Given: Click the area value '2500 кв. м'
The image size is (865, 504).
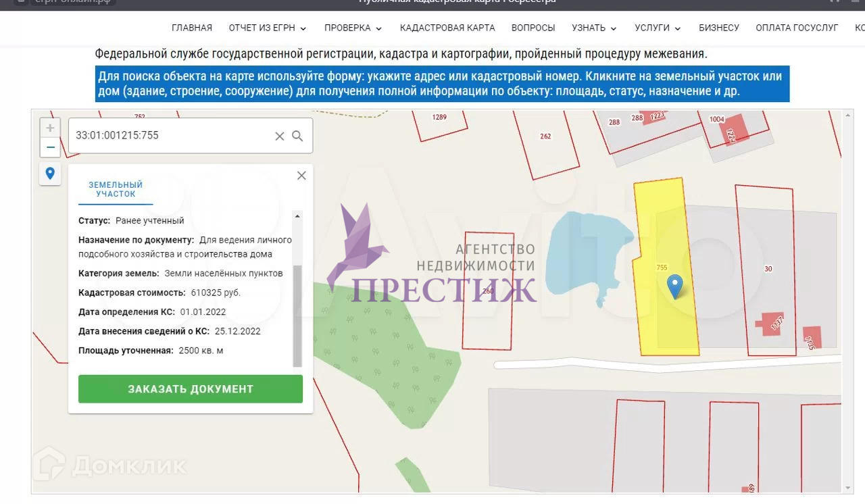Looking at the screenshot, I should coord(201,351).
